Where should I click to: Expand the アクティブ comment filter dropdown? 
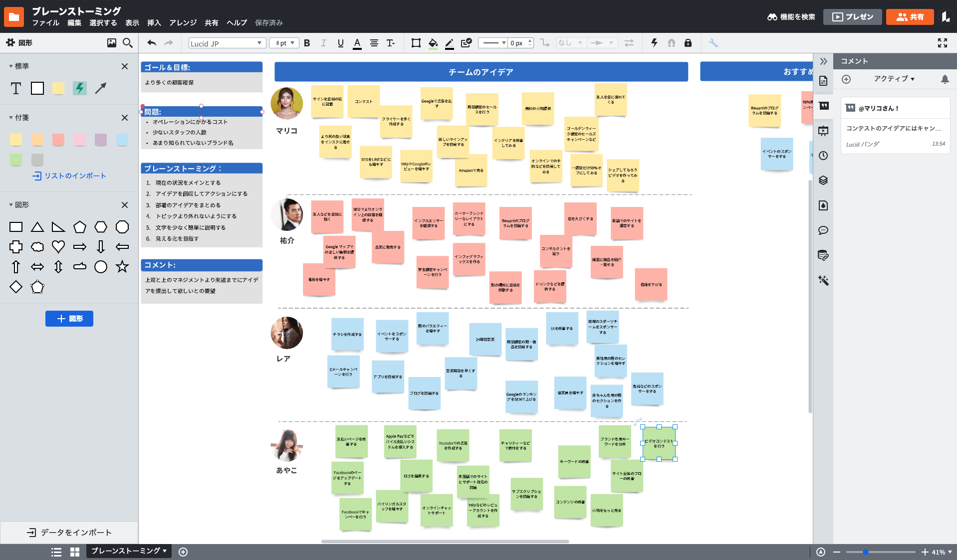pyautogui.click(x=894, y=79)
